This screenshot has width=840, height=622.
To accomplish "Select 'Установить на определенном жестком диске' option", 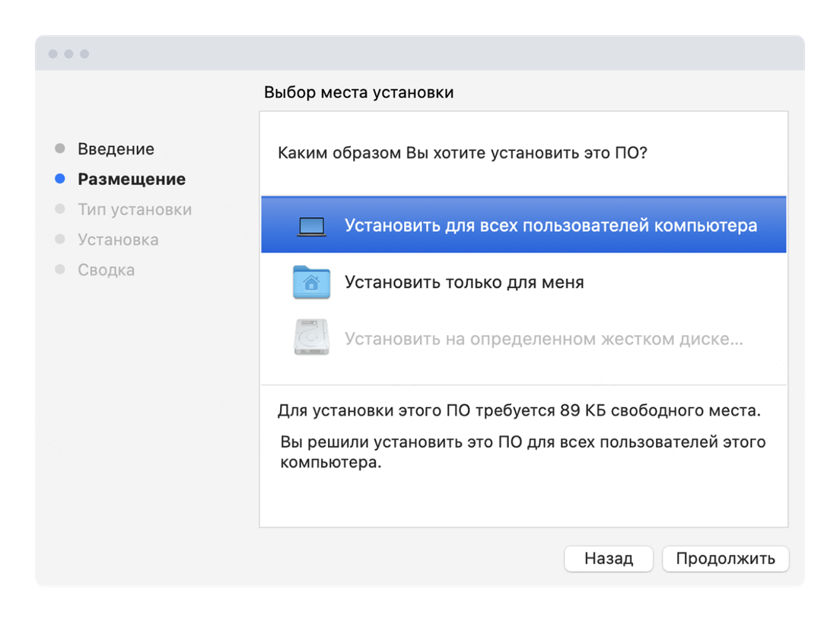I will (543, 339).
